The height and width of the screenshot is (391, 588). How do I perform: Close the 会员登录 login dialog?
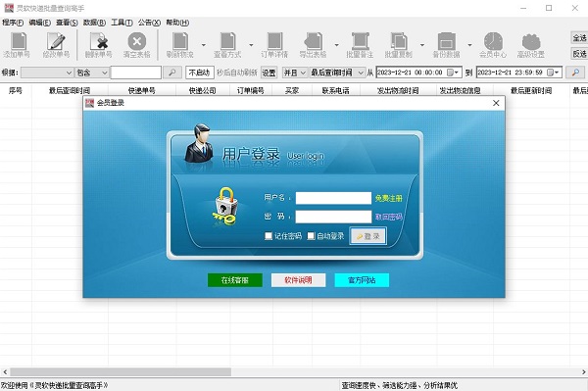coord(496,103)
